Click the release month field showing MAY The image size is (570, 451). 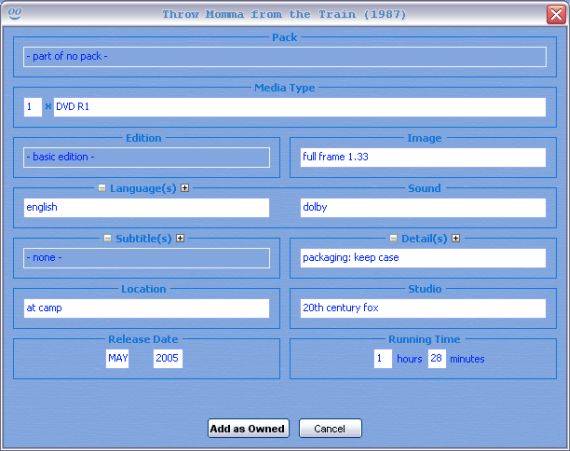click(x=117, y=358)
